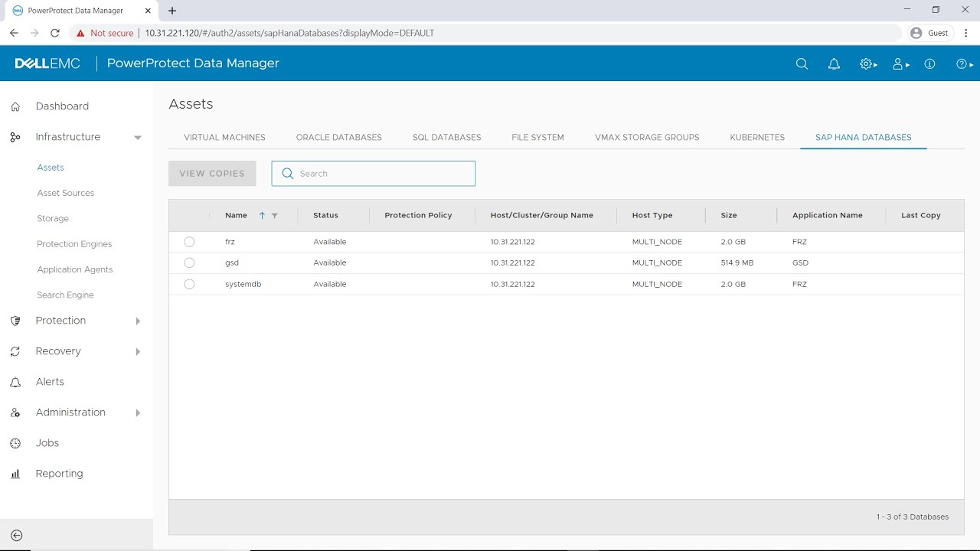Open the Name column filter icon
The height and width of the screenshot is (551, 980).
[x=275, y=216]
